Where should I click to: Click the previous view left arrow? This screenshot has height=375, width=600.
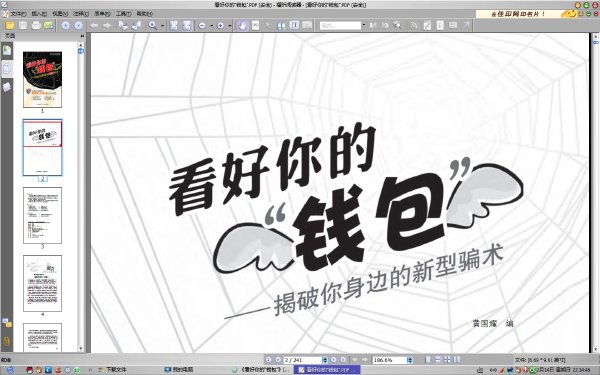point(94,26)
